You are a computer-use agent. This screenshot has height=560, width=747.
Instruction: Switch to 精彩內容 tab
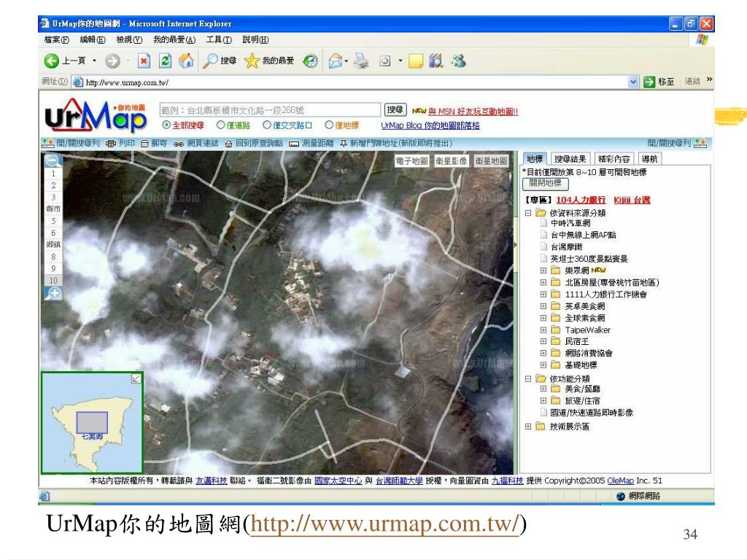614,159
